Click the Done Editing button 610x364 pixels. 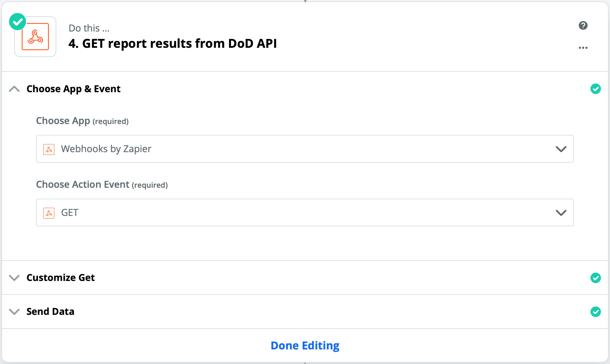(x=305, y=345)
